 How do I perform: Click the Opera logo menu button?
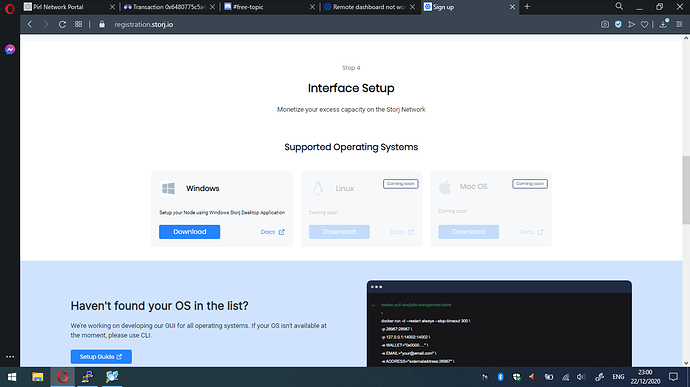pos(10,8)
